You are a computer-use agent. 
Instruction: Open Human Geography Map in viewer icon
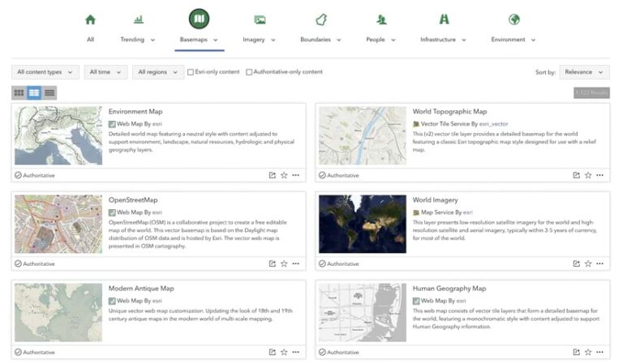click(576, 352)
